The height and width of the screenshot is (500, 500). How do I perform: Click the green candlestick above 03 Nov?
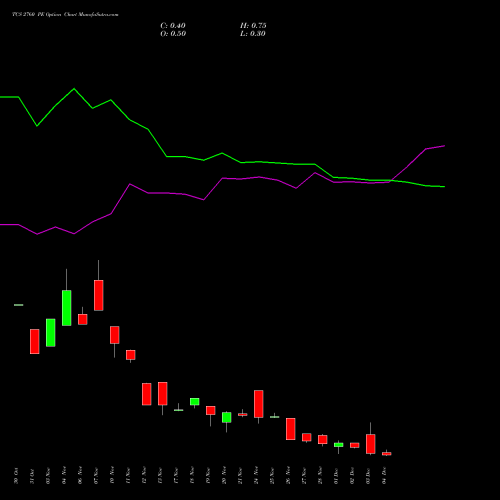pos(51,333)
